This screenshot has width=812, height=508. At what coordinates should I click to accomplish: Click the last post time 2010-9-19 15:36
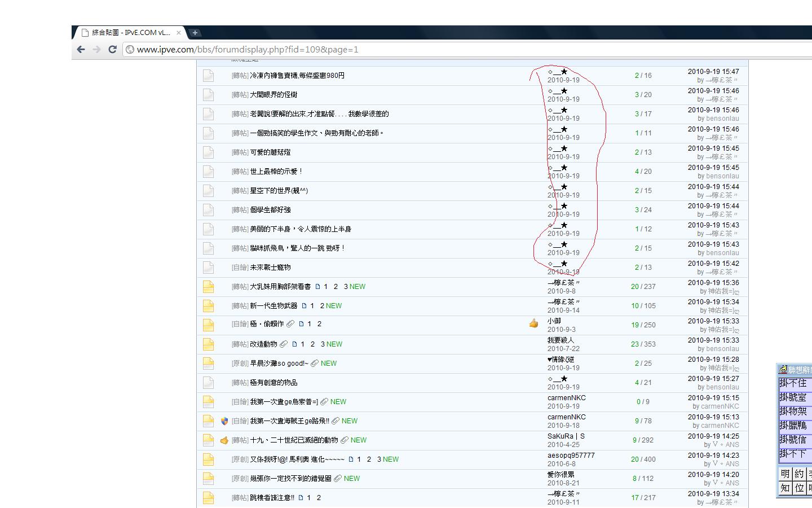click(713, 283)
